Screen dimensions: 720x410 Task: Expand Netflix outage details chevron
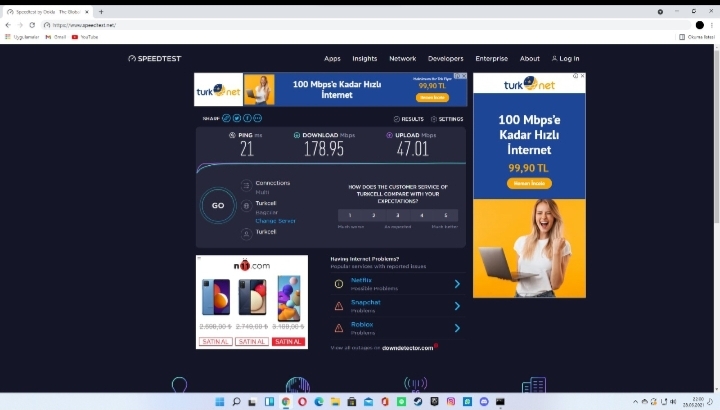457,284
